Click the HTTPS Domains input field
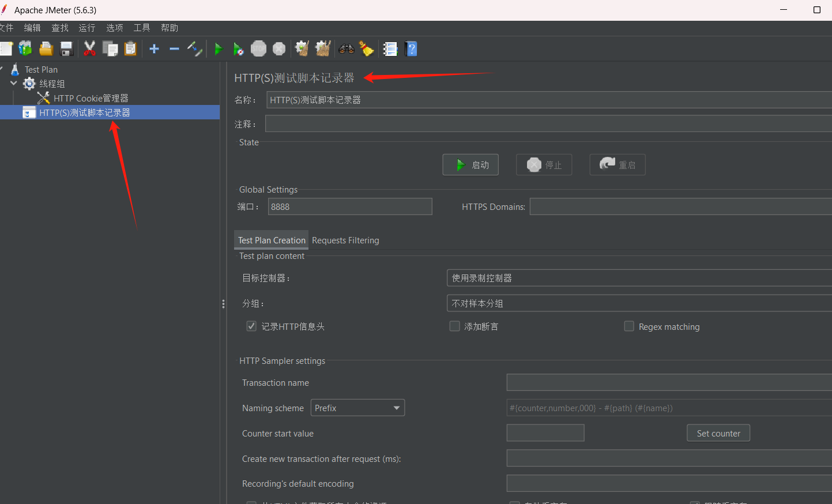The width and height of the screenshot is (832, 504). 681,206
